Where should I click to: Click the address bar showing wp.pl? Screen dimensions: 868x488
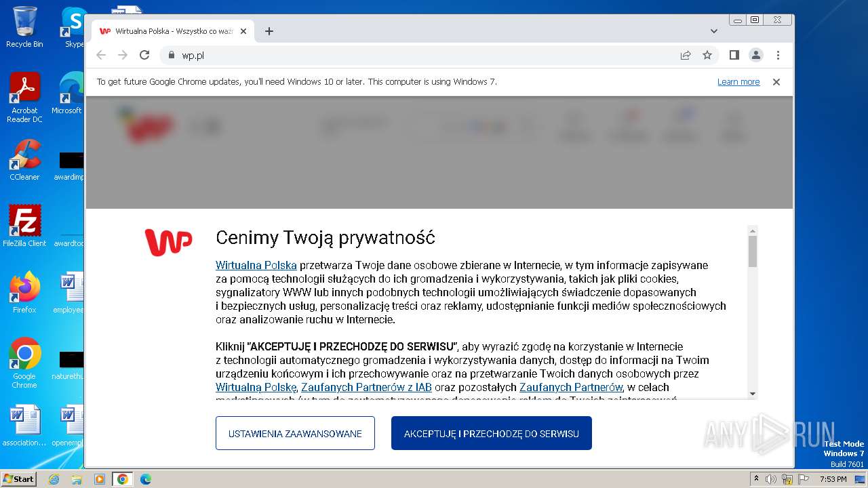point(420,56)
